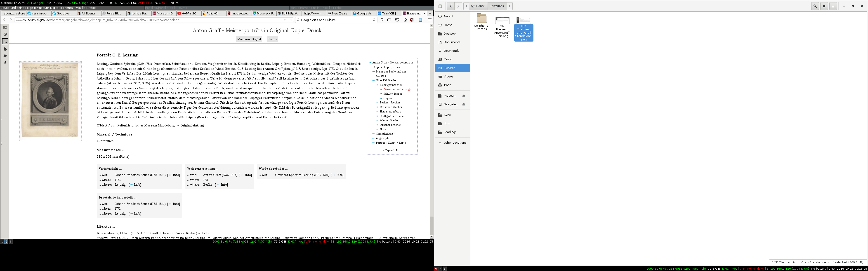Image resolution: width=868 pixels, height=271 pixels.
Task: Close the 'Bause u...' tab
Action: (x=424, y=14)
